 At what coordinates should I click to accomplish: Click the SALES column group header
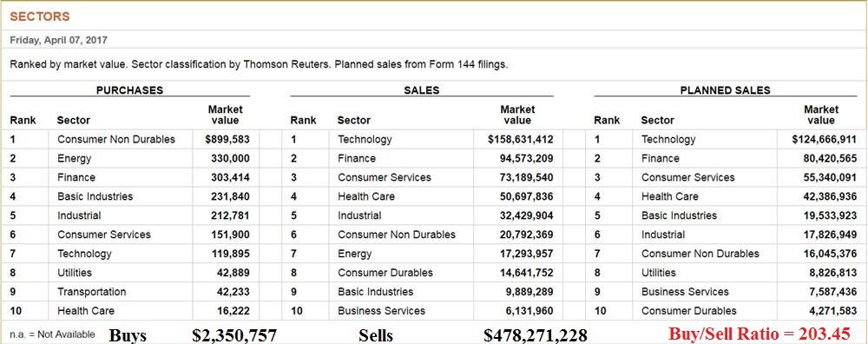422,90
